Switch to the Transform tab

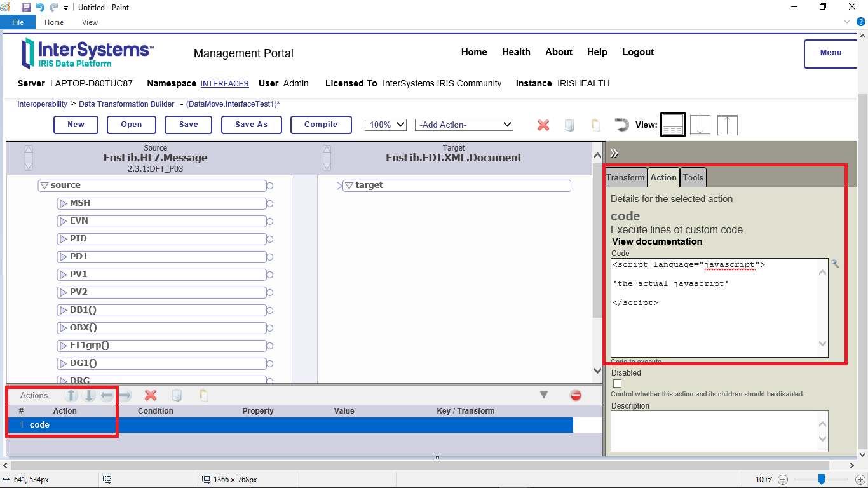pos(625,177)
